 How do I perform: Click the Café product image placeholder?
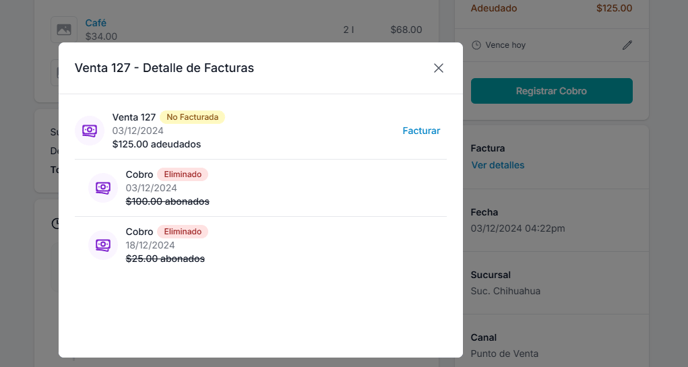coord(64,29)
